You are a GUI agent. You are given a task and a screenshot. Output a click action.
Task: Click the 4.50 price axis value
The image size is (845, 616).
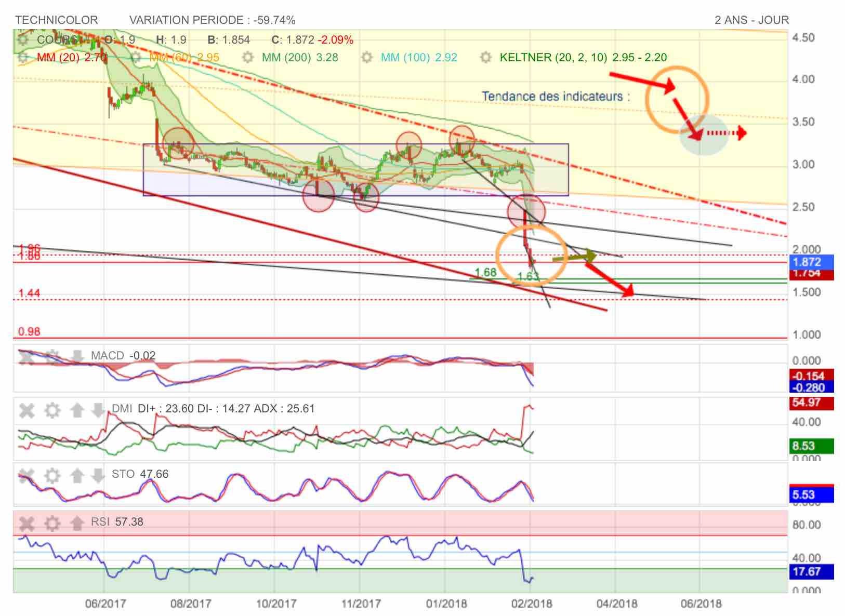[x=803, y=37]
